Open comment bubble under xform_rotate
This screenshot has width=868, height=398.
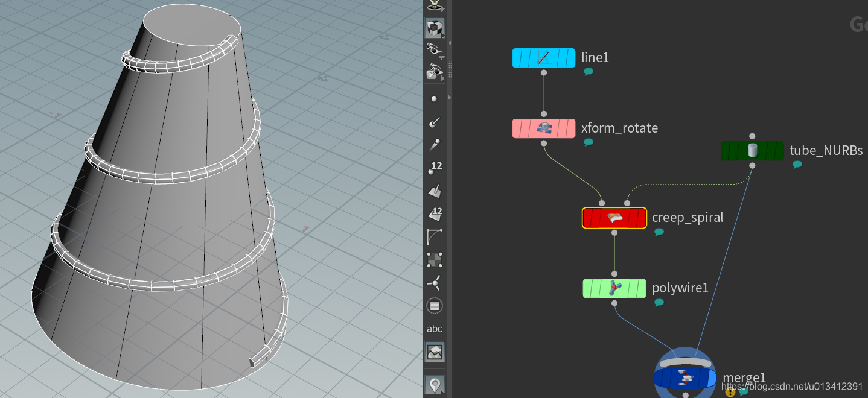pos(589,142)
